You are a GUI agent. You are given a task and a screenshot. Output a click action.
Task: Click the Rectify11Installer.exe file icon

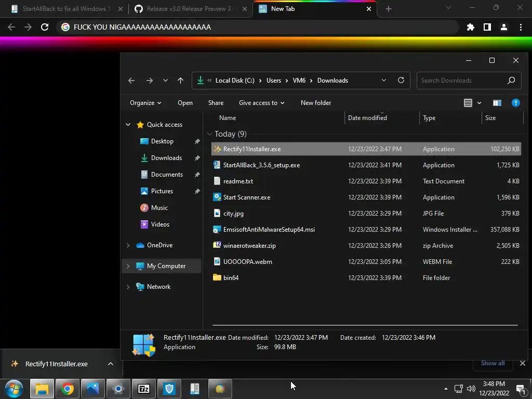[x=217, y=149]
